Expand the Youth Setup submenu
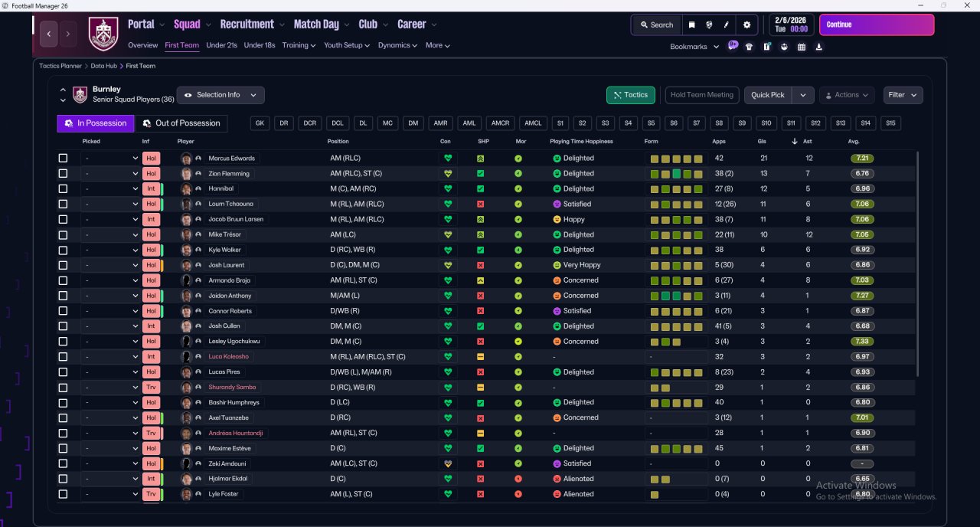 click(x=347, y=45)
